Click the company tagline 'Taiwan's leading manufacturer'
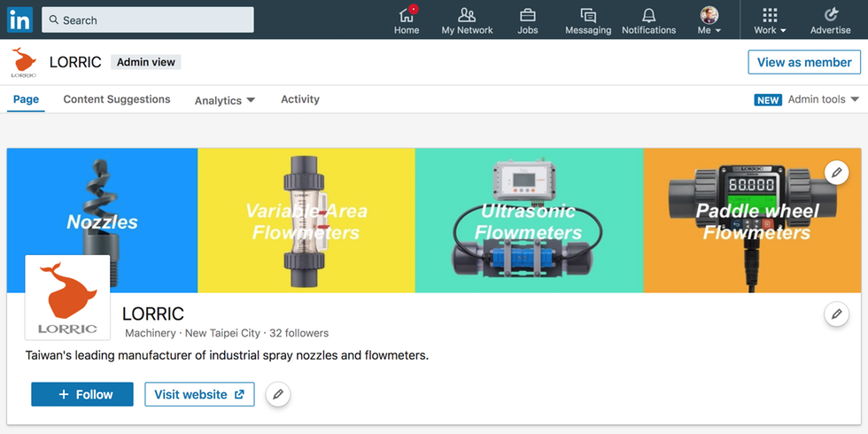The width and height of the screenshot is (868, 434). click(x=227, y=355)
